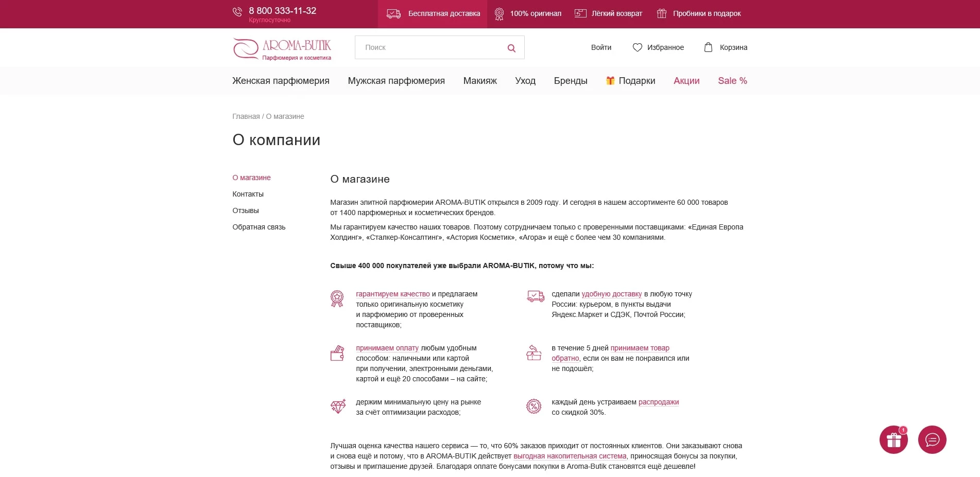Open the chat bubble widget

point(932,440)
